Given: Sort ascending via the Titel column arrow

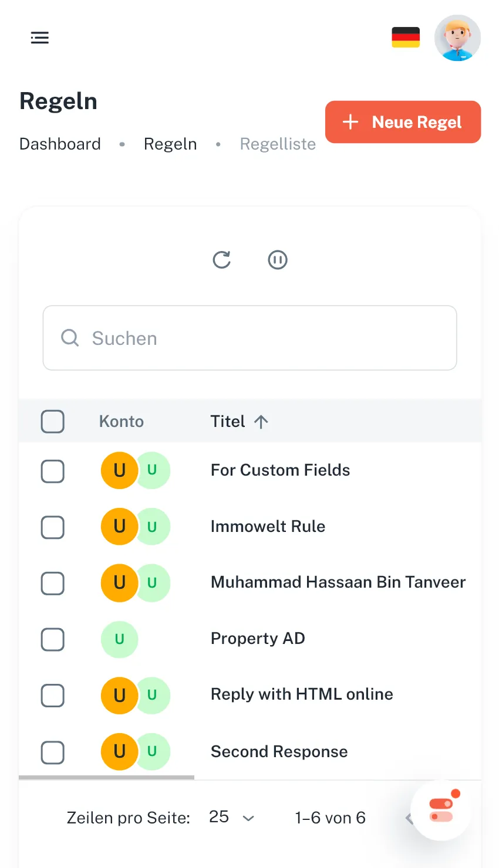Looking at the screenshot, I should click(261, 422).
